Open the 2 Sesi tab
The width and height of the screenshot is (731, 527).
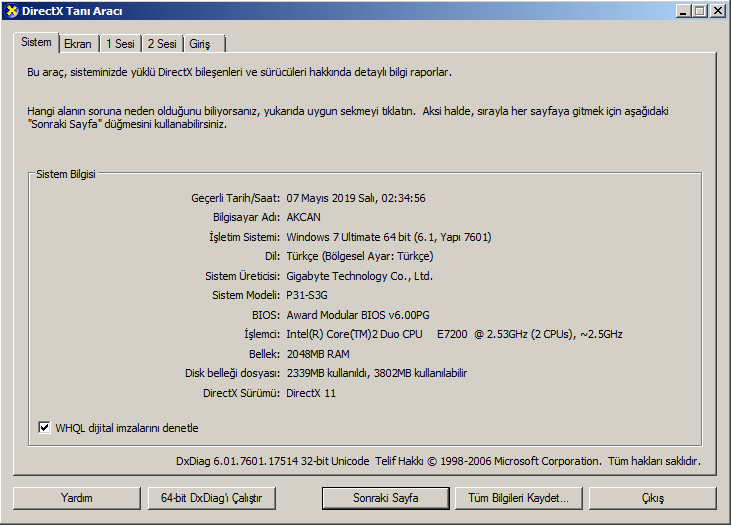click(x=162, y=44)
